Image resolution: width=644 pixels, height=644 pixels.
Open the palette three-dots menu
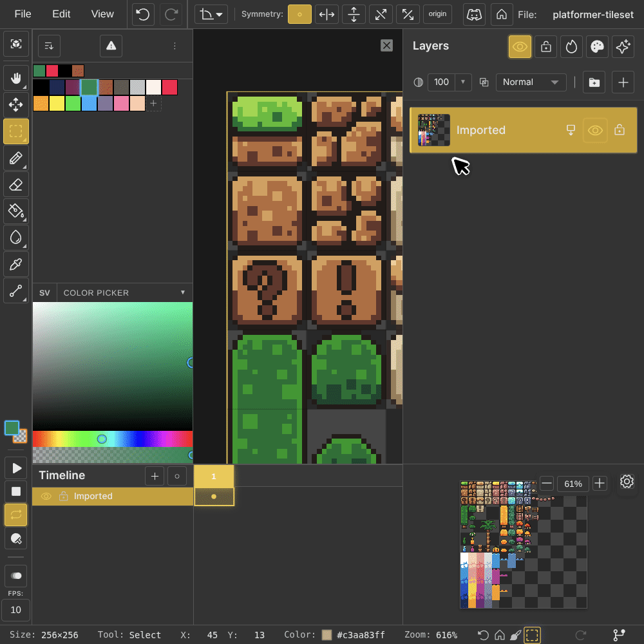175,46
